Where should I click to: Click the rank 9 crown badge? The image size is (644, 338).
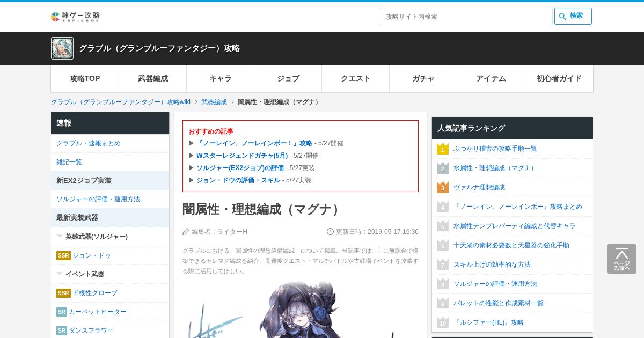[443, 303]
